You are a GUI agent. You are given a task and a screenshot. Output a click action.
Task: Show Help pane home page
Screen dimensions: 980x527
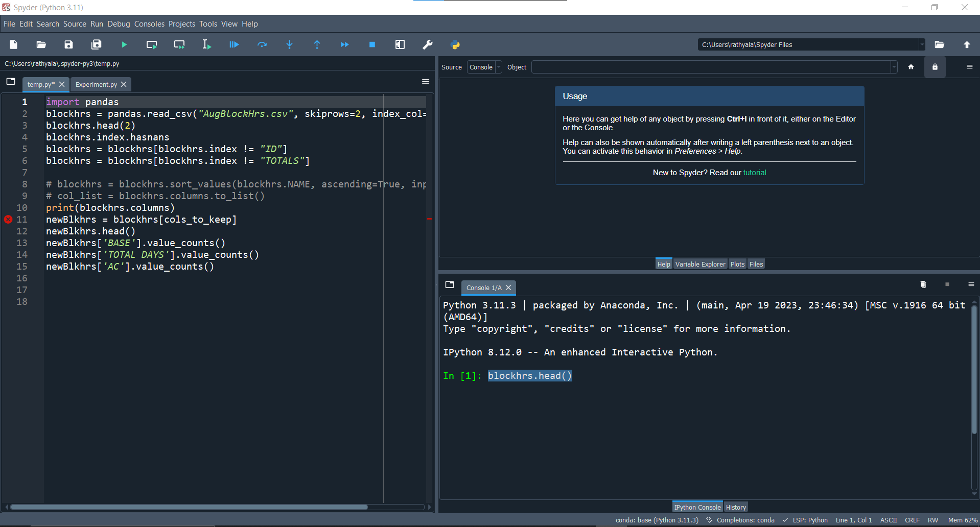tap(912, 67)
